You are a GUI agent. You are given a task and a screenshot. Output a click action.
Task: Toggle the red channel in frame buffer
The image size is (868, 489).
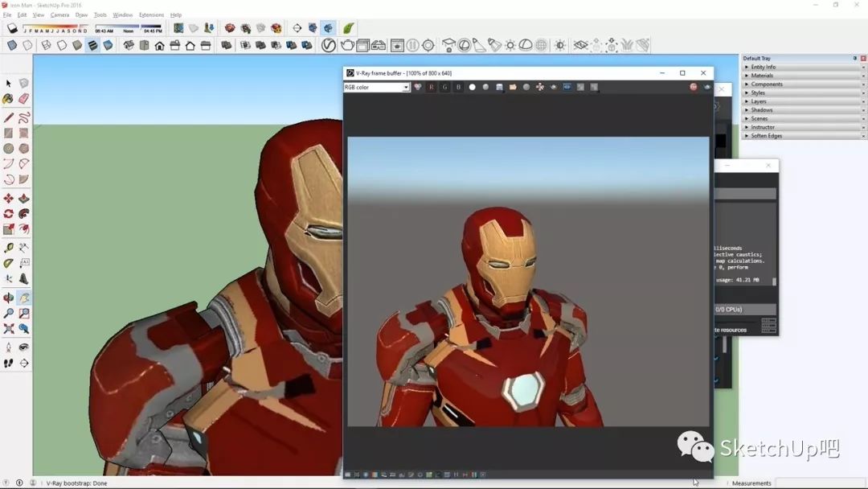(431, 87)
